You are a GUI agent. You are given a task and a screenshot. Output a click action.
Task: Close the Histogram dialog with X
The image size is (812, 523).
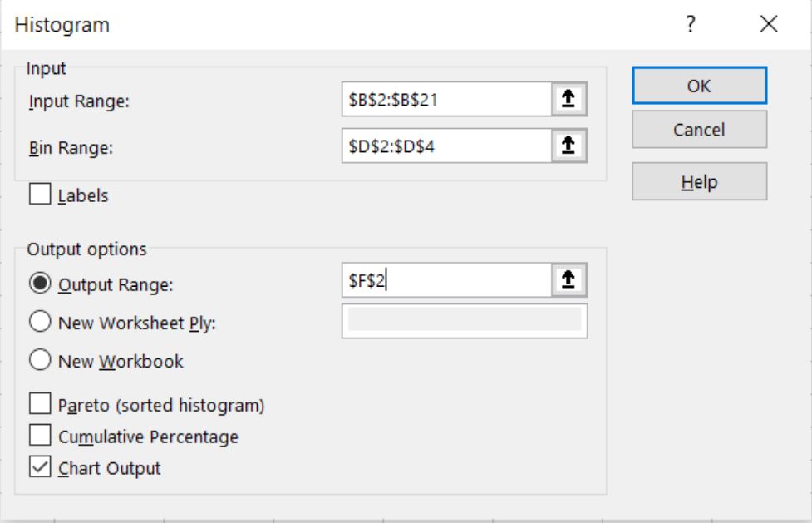click(769, 24)
